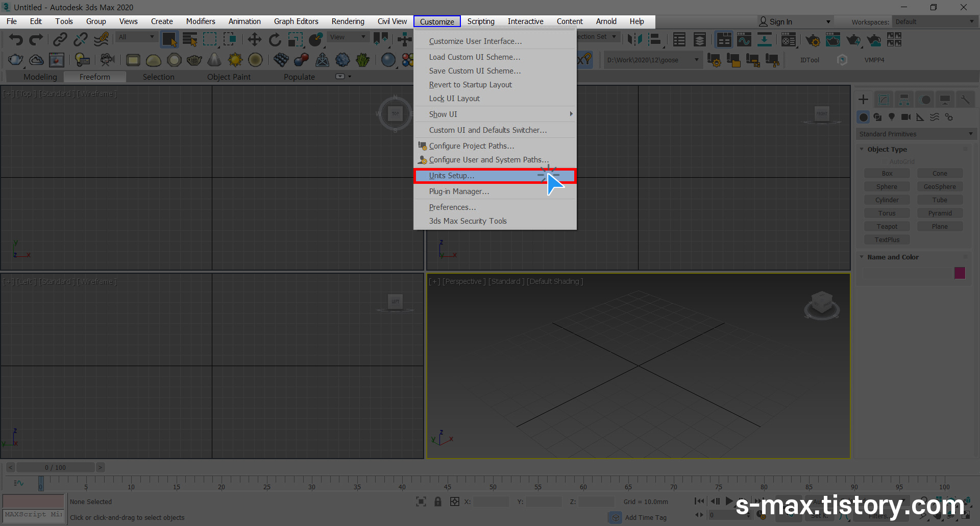The height and width of the screenshot is (526, 980).
Task: Click the GeoSphere button
Action: tap(940, 187)
